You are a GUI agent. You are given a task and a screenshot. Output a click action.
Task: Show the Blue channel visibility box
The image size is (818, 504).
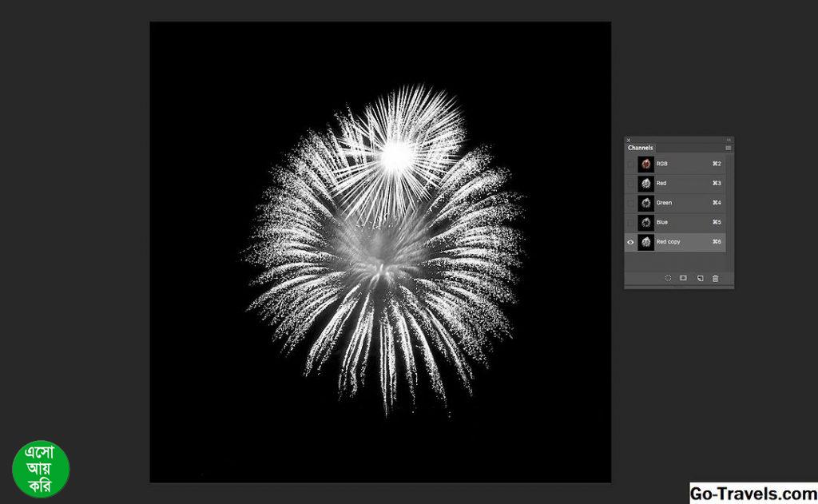point(630,222)
